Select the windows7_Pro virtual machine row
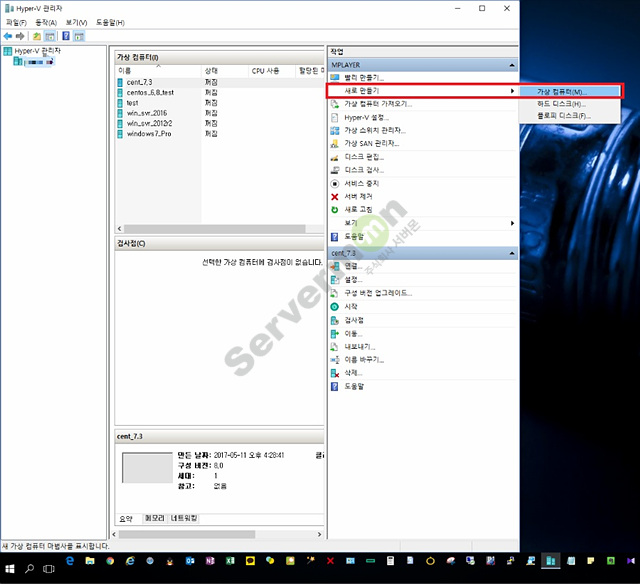 click(220, 134)
